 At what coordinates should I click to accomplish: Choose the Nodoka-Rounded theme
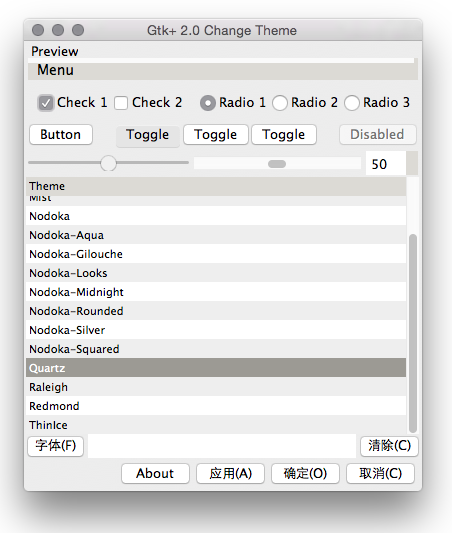point(216,311)
